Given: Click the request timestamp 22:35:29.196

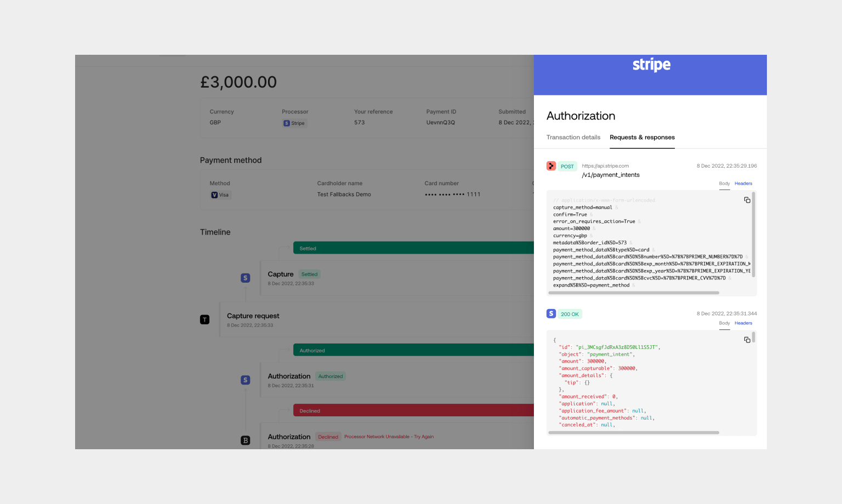Looking at the screenshot, I should pos(727,166).
